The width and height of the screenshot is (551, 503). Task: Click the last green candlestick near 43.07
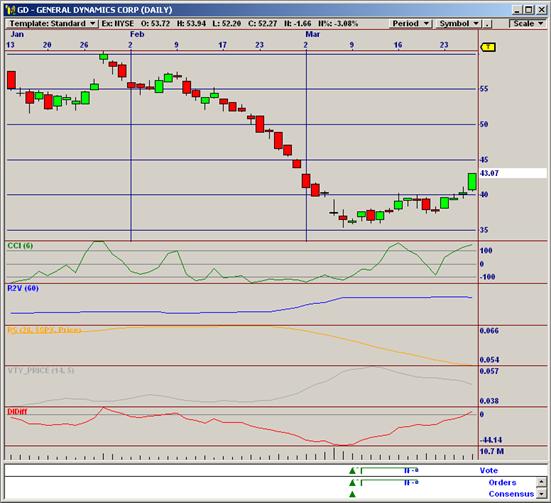[472, 182]
